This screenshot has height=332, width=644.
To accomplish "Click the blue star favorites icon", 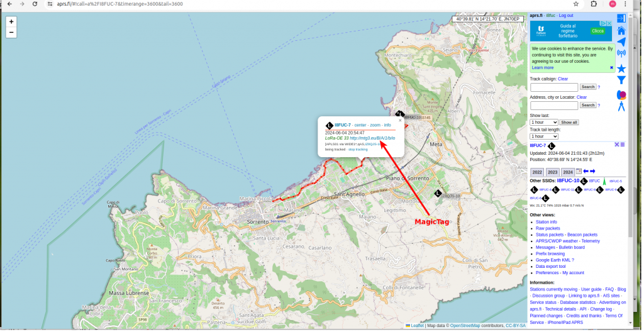I will (621, 69).
